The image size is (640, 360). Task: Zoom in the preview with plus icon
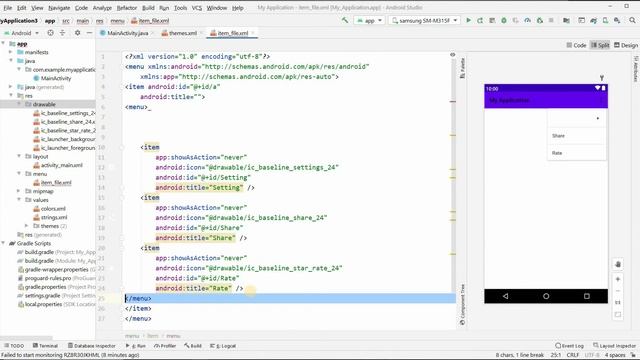coord(618,279)
